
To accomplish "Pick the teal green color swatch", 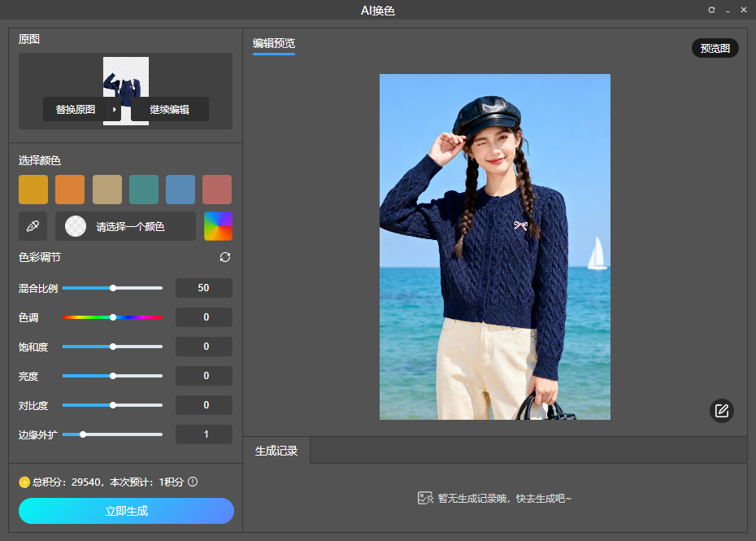I will [144, 190].
